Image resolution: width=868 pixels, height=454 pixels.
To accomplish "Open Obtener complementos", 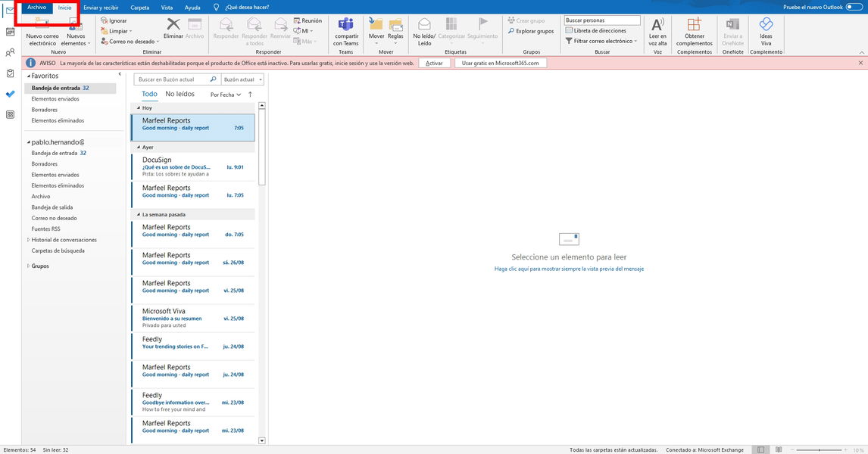I will tap(695, 32).
